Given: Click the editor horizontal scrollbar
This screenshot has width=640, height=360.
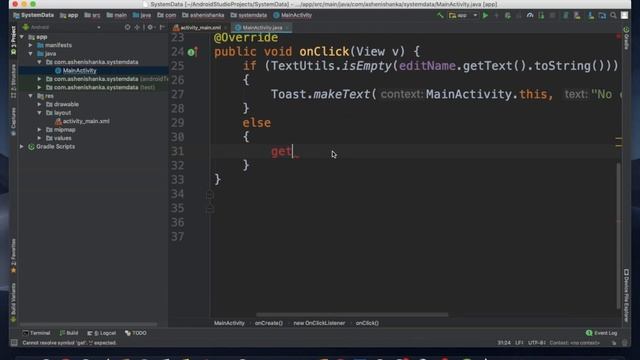Looking at the screenshot, I should point(352,315).
